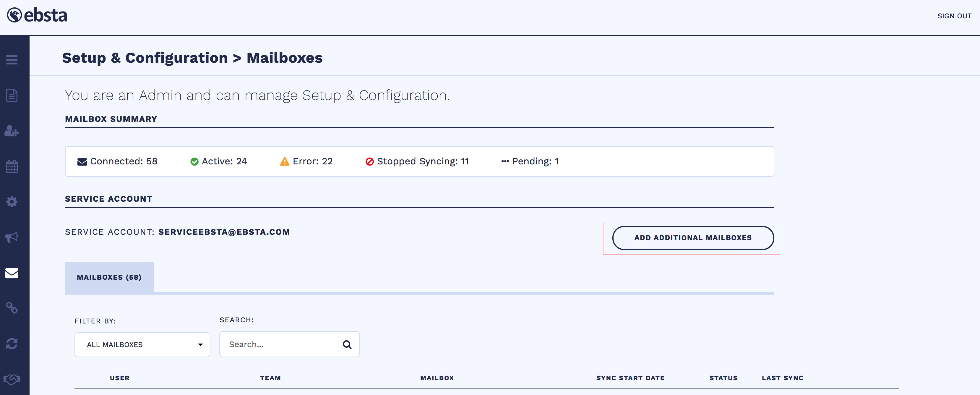
Task: Click the search magnifier icon
Action: (347, 344)
